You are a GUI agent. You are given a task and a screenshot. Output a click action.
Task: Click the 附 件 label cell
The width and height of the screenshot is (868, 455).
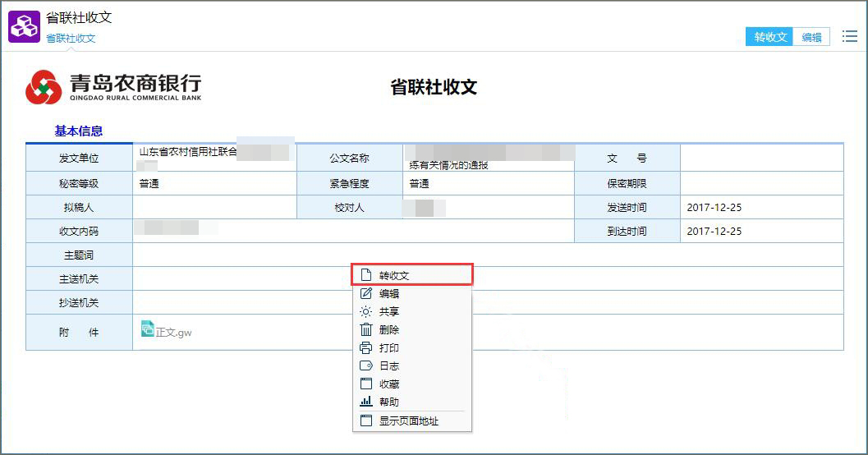79,332
